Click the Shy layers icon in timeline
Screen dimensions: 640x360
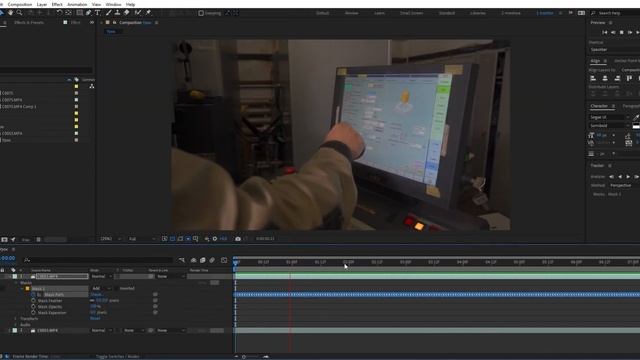pos(193,260)
